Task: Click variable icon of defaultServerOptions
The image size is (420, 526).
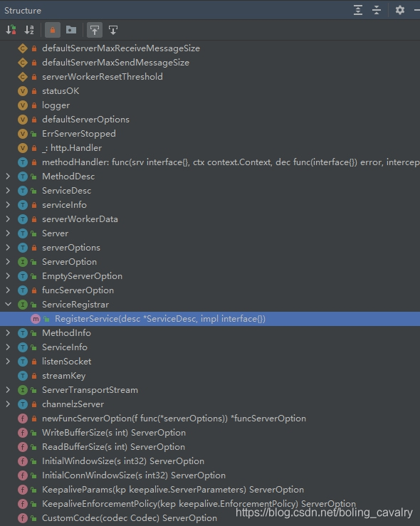Action: (23, 120)
